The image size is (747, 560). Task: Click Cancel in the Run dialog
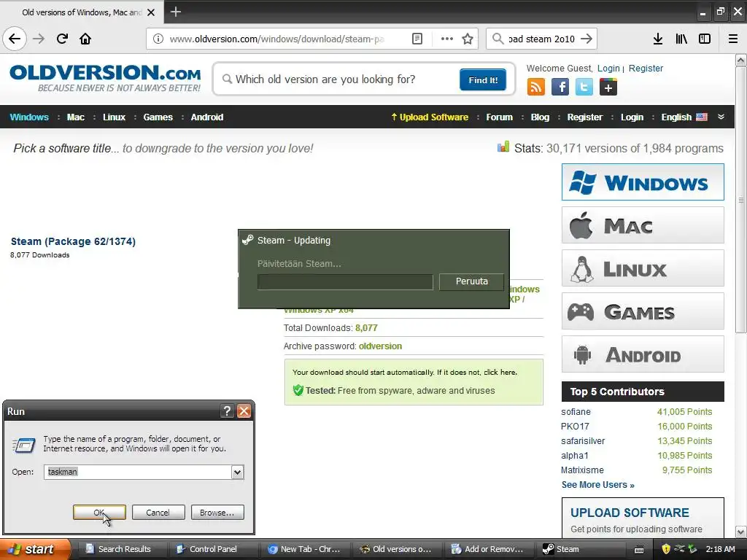(x=158, y=513)
